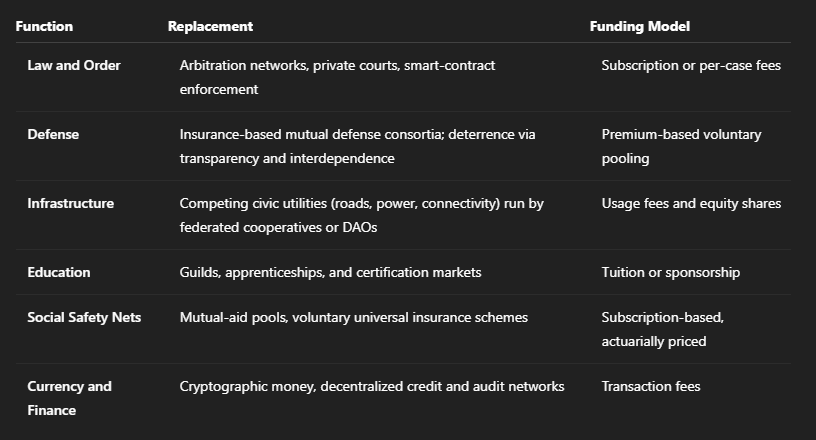Select the Infrastructure row label
816x440 pixels.
click(70, 204)
